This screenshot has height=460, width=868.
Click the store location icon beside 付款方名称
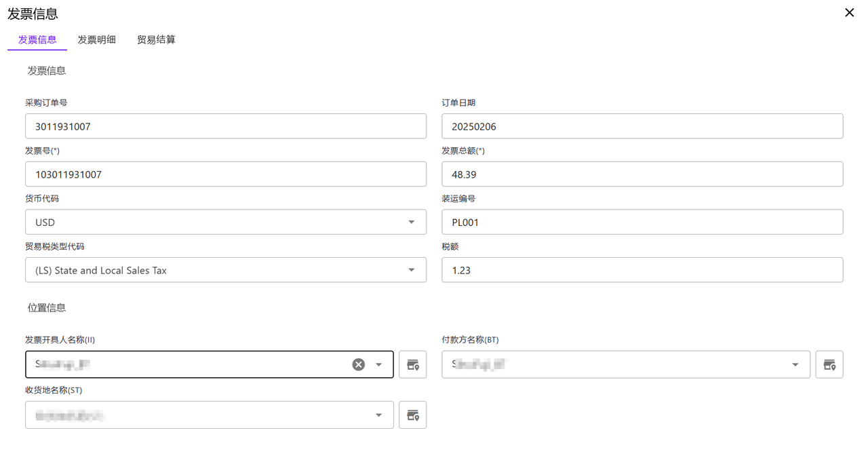(829, 364)
